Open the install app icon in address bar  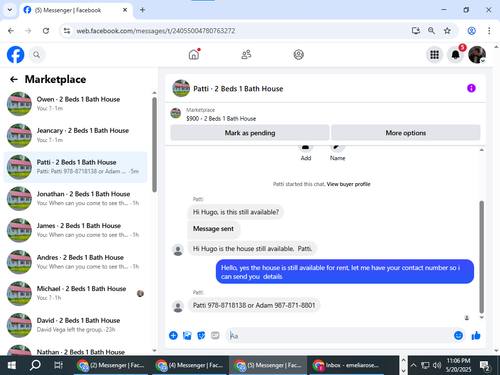tap(416, 31)
